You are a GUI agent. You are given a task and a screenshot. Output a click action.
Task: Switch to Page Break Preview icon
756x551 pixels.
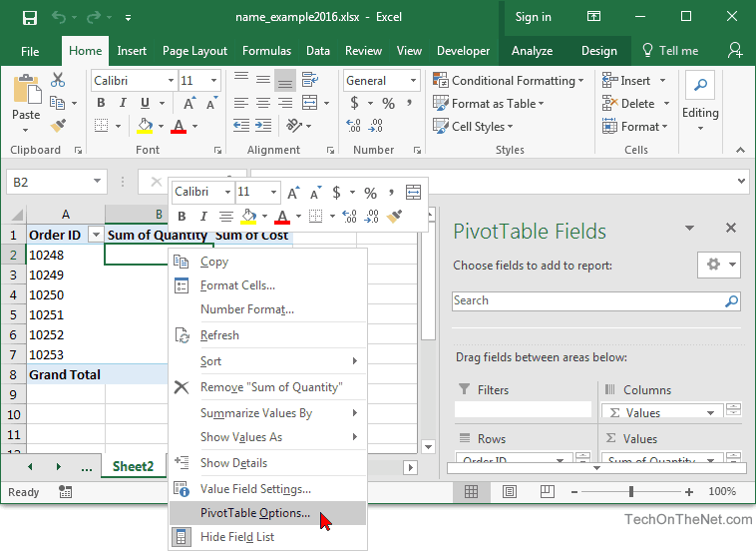coord(547,492)
